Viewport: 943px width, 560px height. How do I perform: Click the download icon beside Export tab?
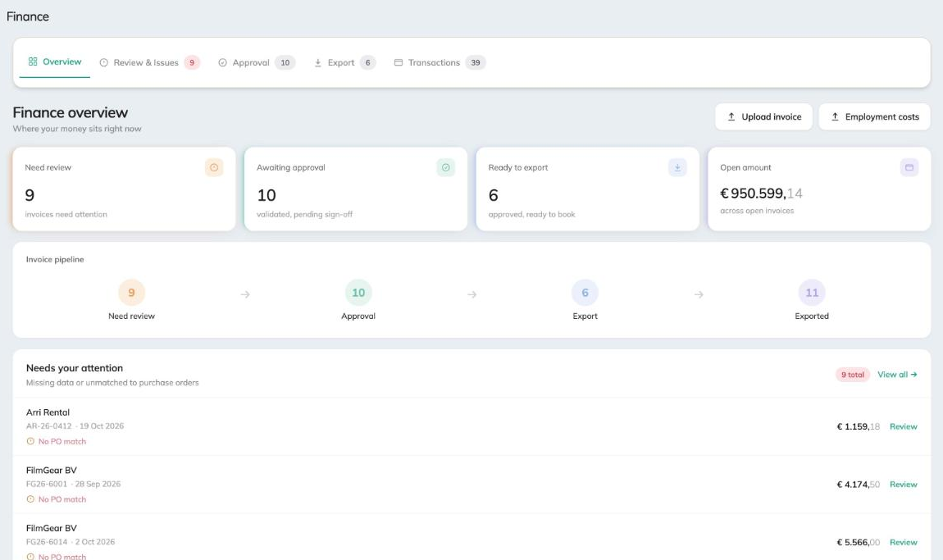pyautogui.click(x=317, y=62)
